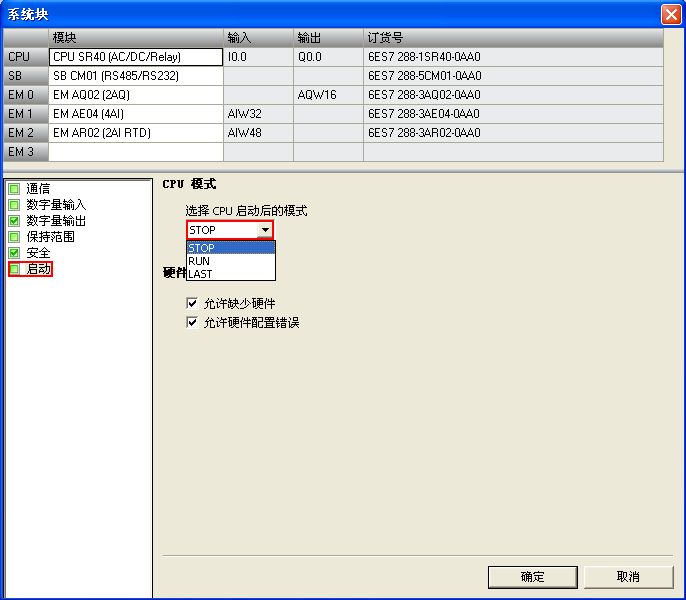Select the SB row header

pos(26,76)
